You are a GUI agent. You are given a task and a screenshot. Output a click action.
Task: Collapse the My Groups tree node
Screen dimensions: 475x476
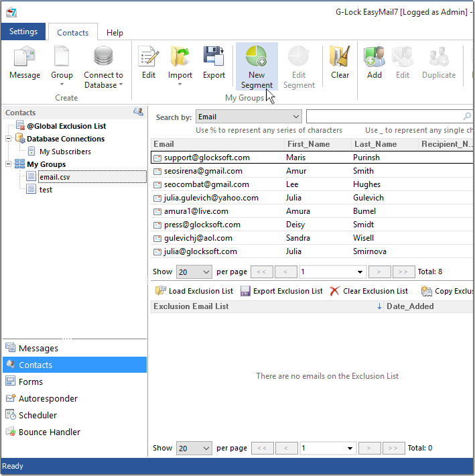click(9, 164)
